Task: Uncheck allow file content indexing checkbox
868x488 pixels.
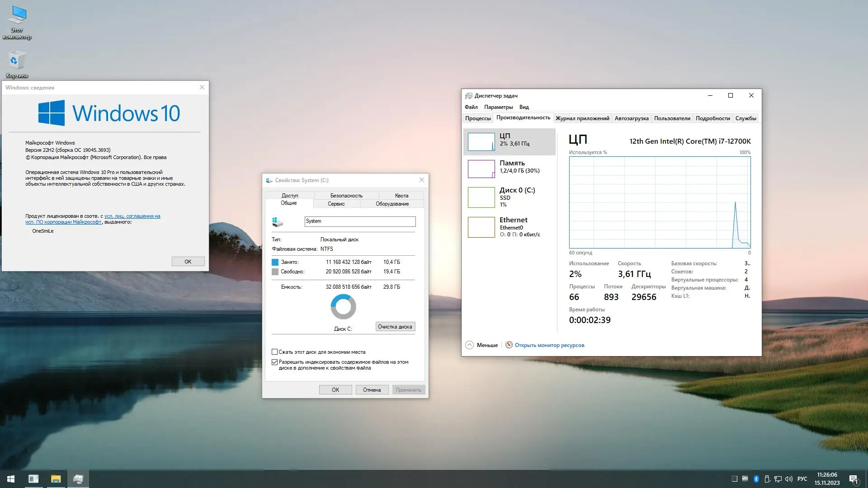Action: 274,362
